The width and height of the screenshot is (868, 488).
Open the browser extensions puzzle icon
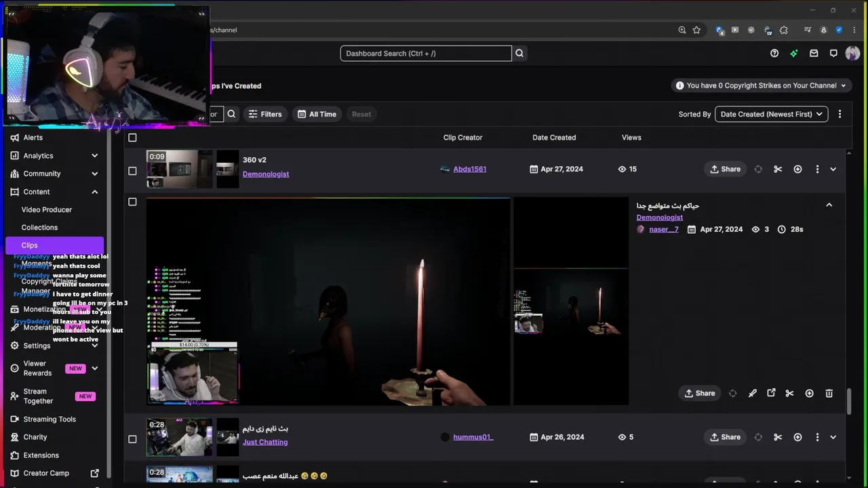(784, 30)
